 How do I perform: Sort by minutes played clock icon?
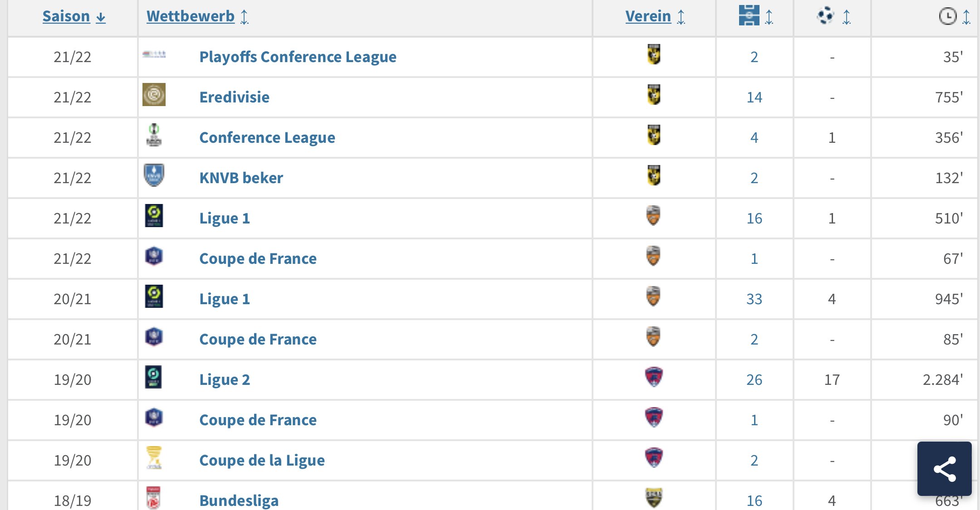(947, 16)
